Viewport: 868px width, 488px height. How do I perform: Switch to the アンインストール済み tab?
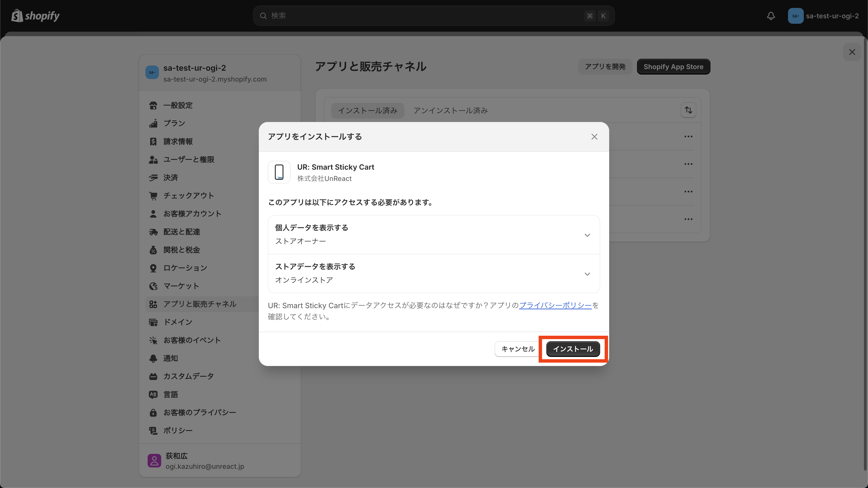click(450, 110)
